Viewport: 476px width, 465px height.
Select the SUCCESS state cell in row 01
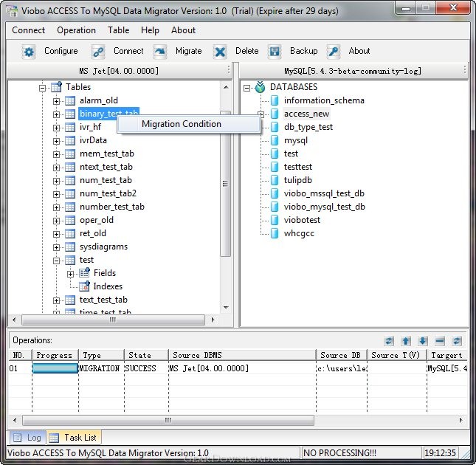coord(146,368)
